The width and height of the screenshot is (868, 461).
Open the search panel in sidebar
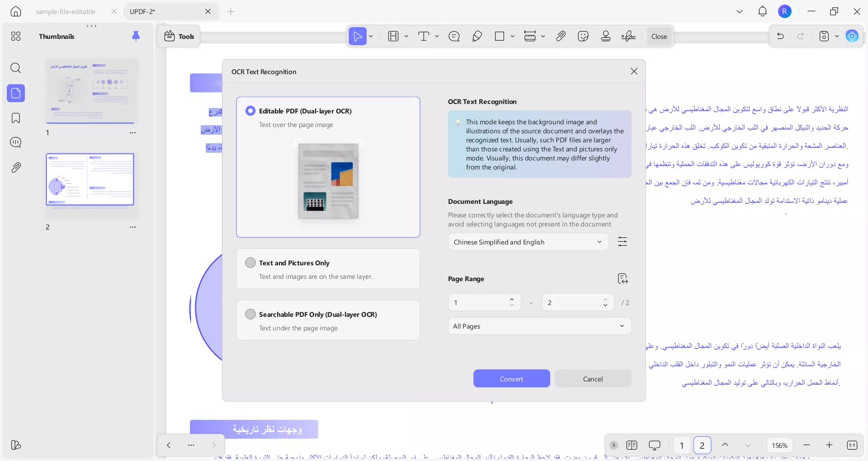click(x=16, y=68)
